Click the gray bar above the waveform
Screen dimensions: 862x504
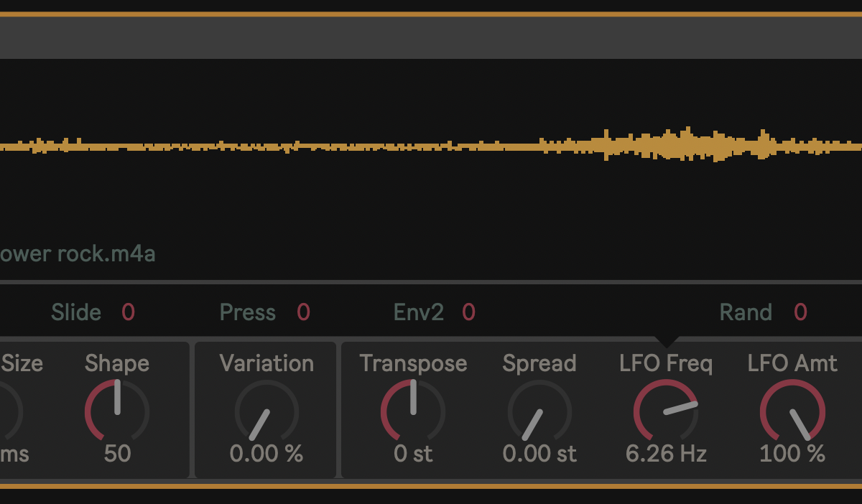coord(431,38)
